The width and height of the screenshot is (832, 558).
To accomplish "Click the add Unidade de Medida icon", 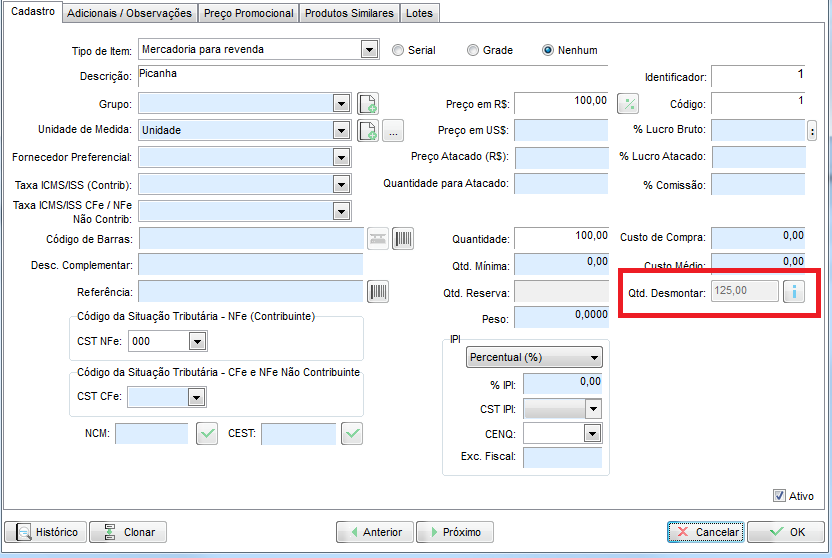I will [x=368, y=130].
